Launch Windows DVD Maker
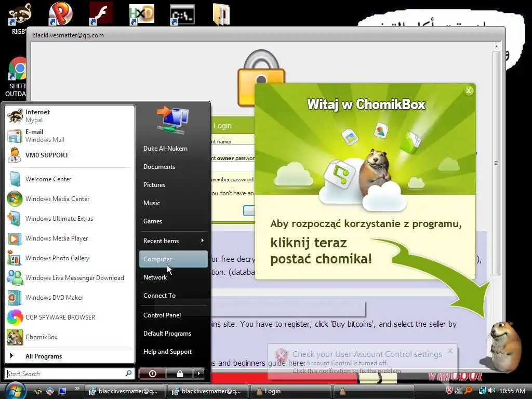Viewport: 532px width, 399px height. [70, 297]
